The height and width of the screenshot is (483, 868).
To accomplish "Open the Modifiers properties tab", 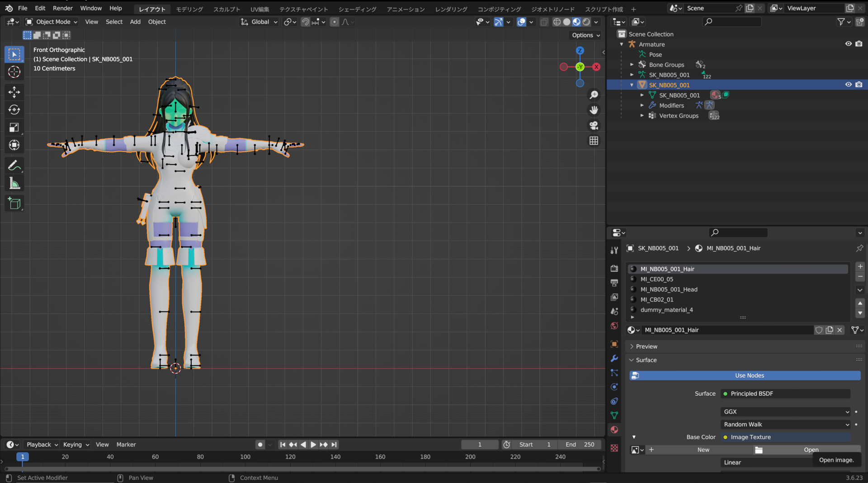I will click(614, 358).
